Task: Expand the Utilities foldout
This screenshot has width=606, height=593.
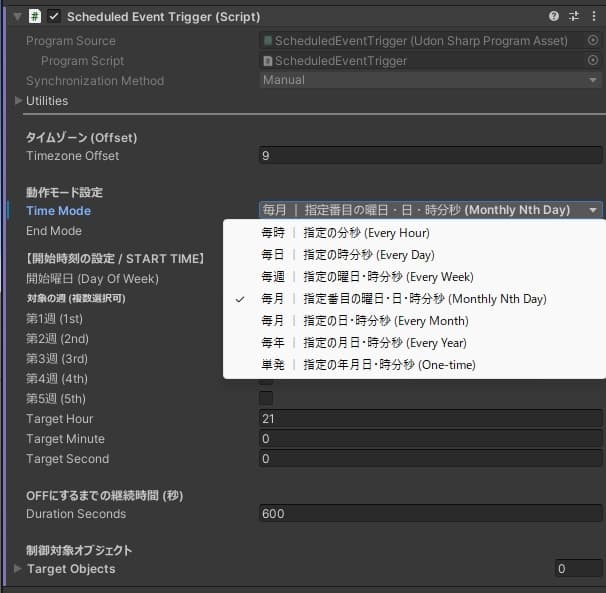Action: (18, 101)
